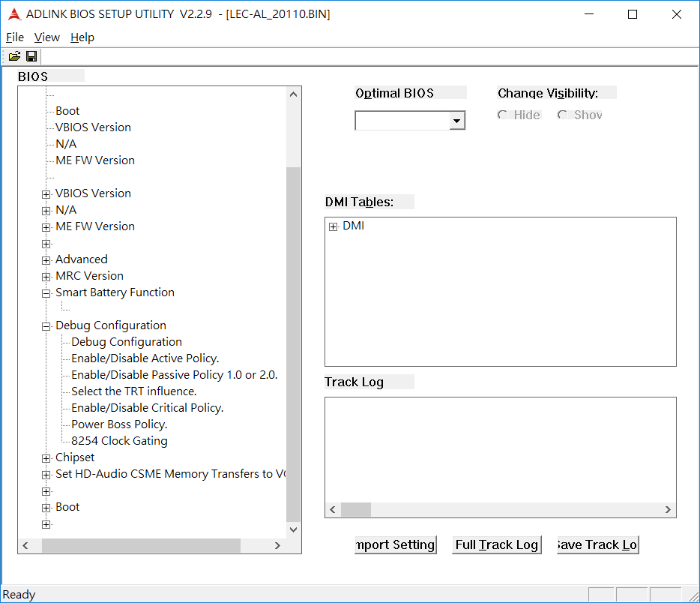This screenshot has width=700, height=603.
Task: Open the Optimal BIOS dropdown
Action: coord(456,121)
